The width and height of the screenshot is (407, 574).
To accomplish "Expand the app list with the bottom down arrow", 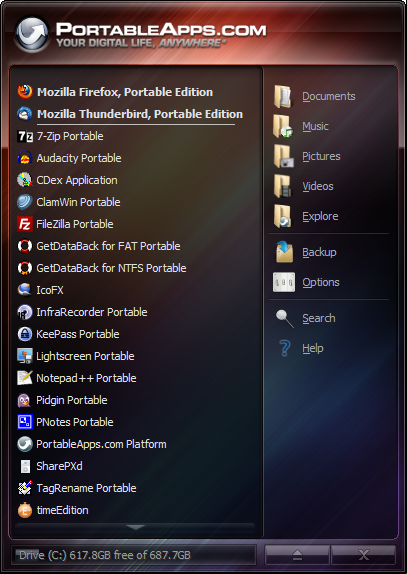I will [x=135, y=528].
